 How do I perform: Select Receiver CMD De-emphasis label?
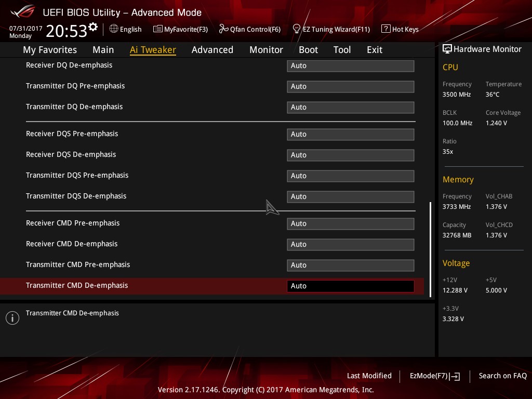pyautogui.click(x=72, y=244)
